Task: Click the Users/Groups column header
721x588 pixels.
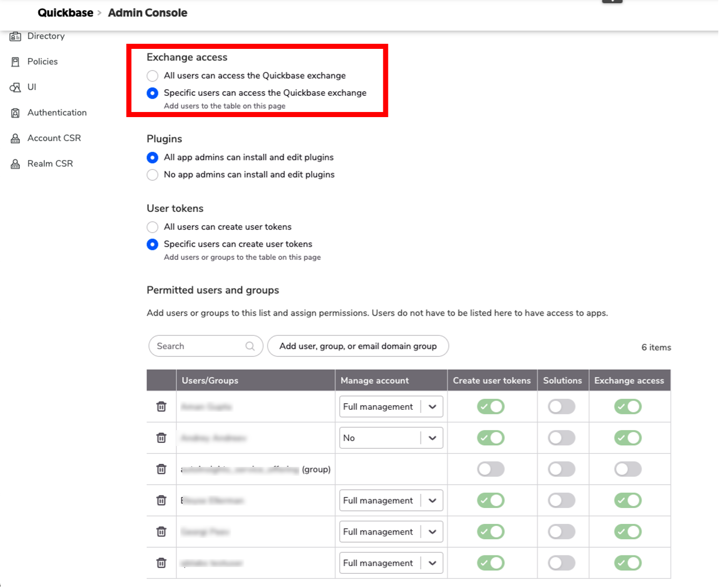Action: (210, 381)
